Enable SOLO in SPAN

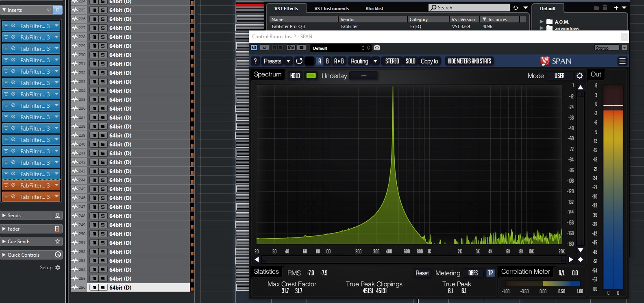click(x=411, y=61)
